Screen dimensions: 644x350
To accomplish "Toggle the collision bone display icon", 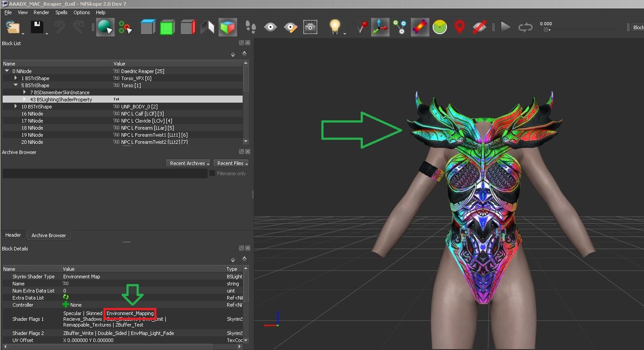I will (420, 27).
